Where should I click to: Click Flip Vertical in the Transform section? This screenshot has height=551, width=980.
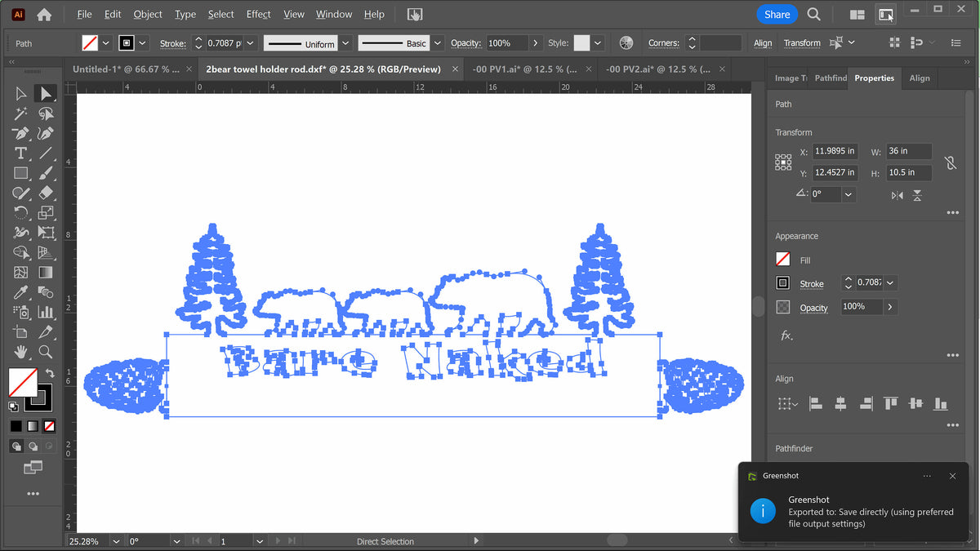[917, 195]
